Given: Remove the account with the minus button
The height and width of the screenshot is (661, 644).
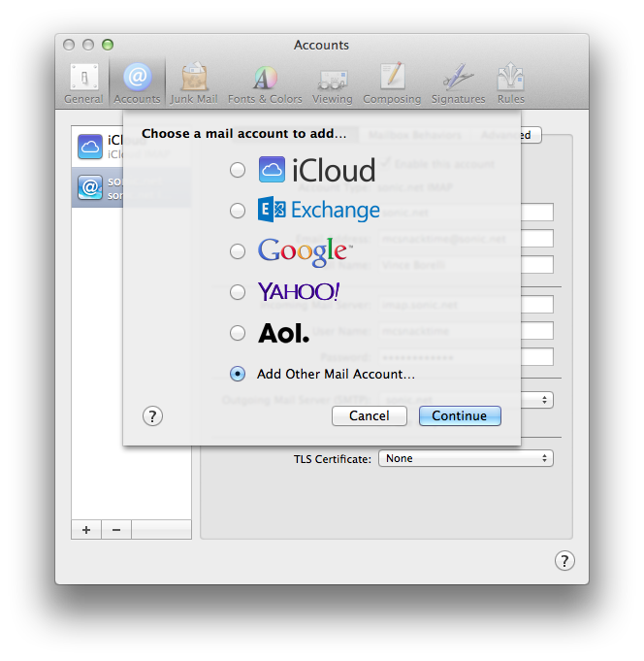Looking at the screenshot, I should (x=116, y=530).
